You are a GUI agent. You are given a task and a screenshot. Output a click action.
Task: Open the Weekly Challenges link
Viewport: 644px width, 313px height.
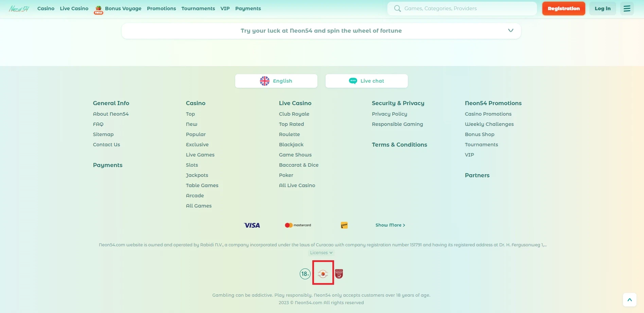point(489,124)
